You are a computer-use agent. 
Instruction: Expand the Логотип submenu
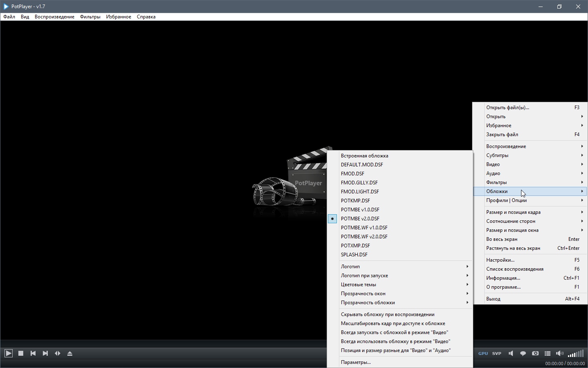(x=400, y=267)
